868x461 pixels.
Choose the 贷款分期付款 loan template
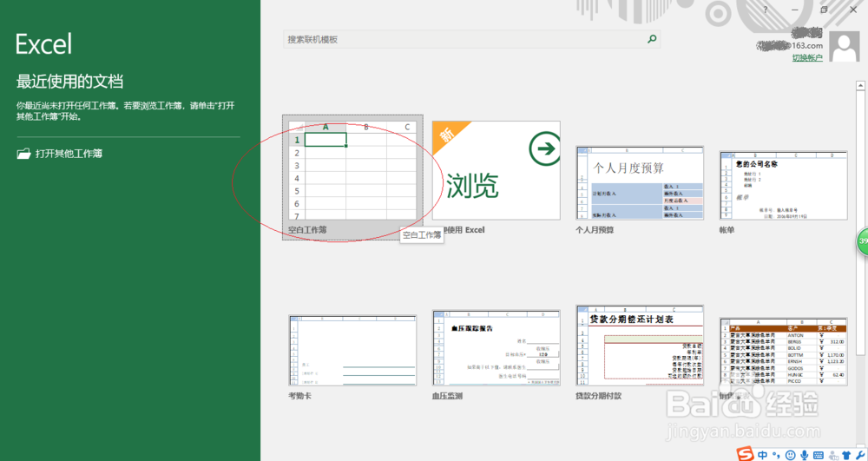click(x=640, y=346)
